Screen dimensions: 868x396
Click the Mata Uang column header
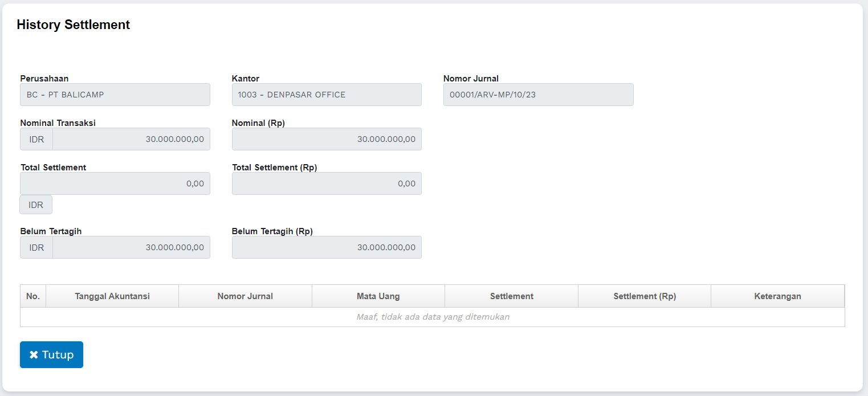click(x=378, y=296)
